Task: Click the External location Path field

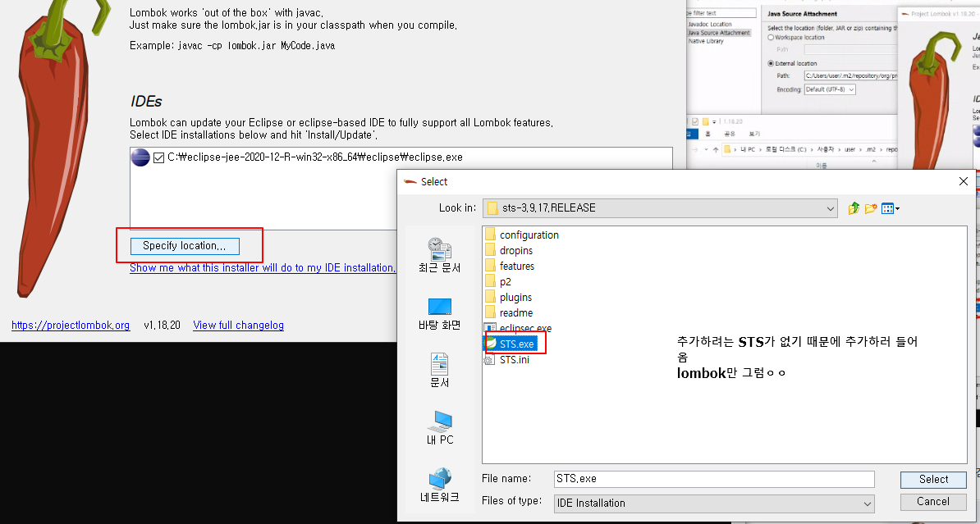Action: tap(850, 75)
